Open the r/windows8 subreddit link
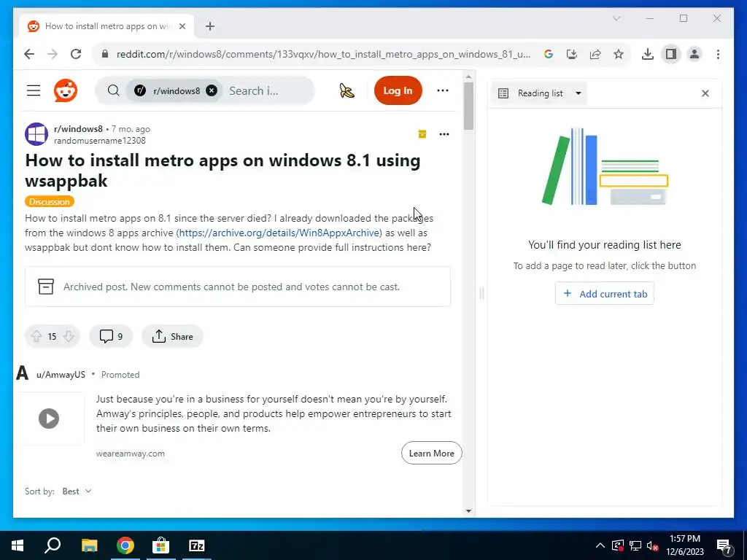The image size is (747, 560). pyautogui.click(x=78, y=128)
